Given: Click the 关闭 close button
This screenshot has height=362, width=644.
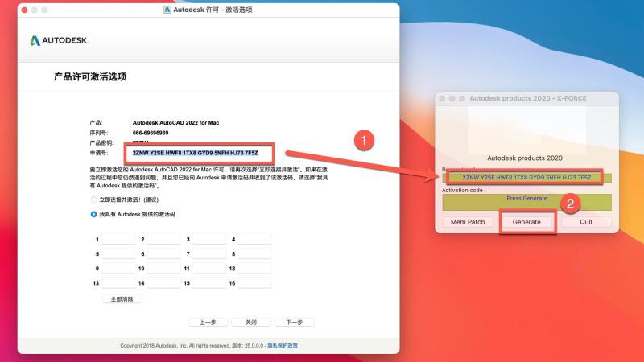Looking at the screenshot, I should 251,323.
